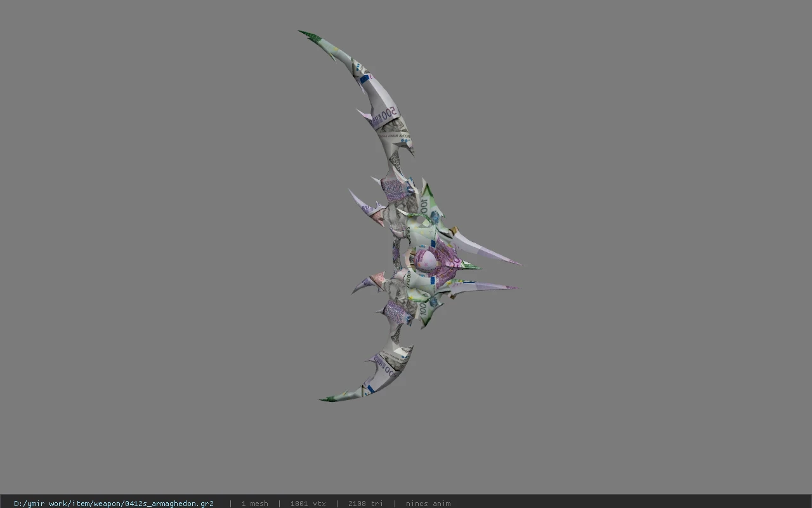This screenshot has height=508, width=812.
Task: Click empty gray viewport right of the weapon
Action: [x=666, y=254]
